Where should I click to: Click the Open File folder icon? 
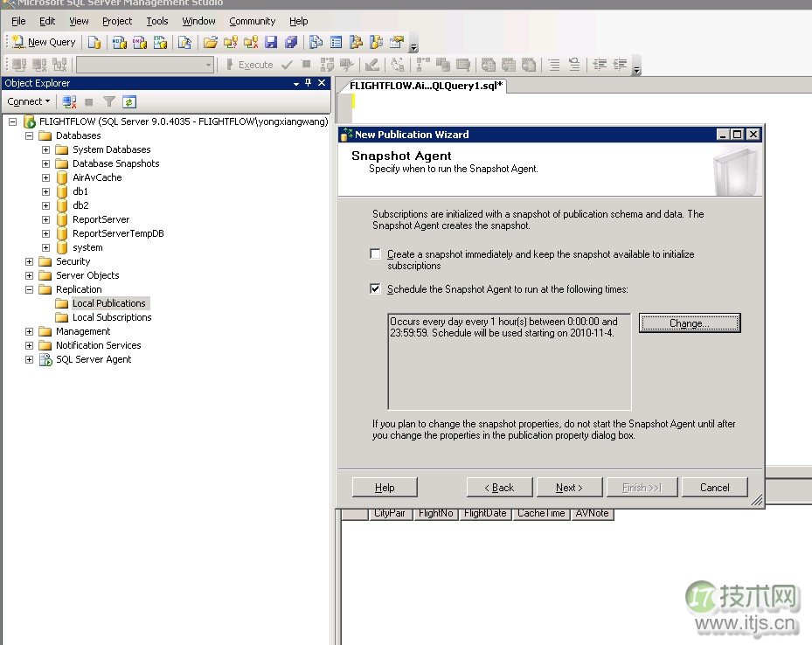[x=210, y=42]
